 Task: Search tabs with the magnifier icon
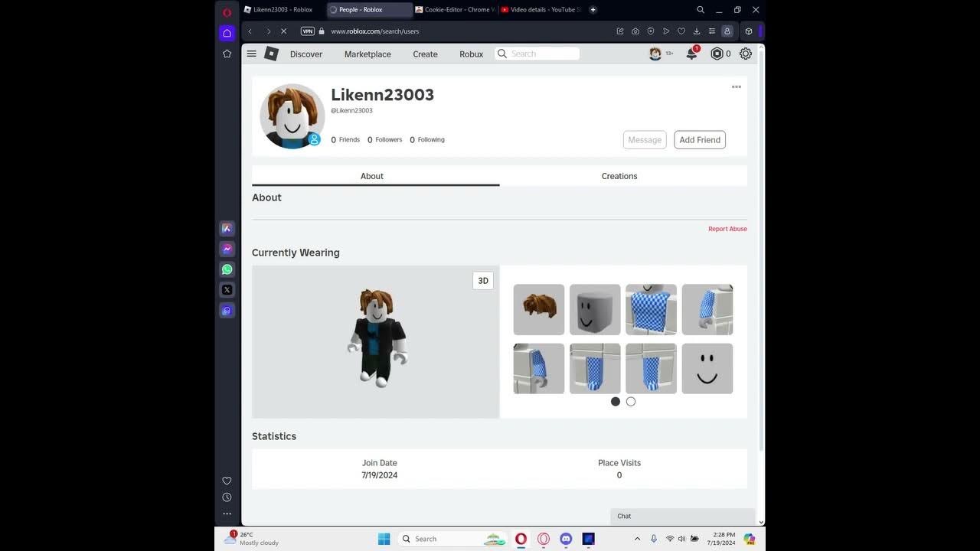[x=701, y=10]
